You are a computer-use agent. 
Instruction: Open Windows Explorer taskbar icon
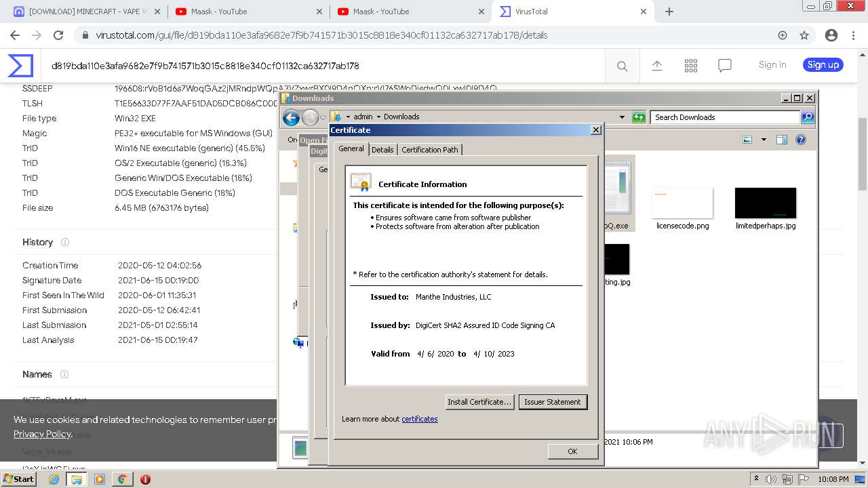76,479
